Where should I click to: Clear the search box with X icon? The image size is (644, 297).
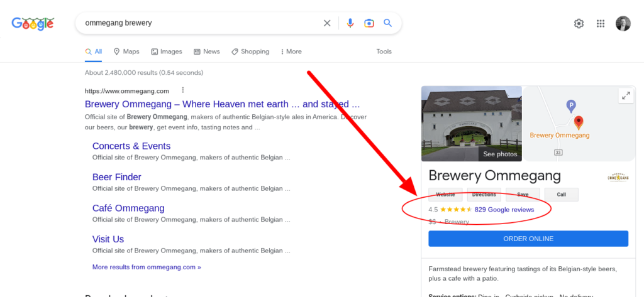pyautogui.click(x=327, y=23)
